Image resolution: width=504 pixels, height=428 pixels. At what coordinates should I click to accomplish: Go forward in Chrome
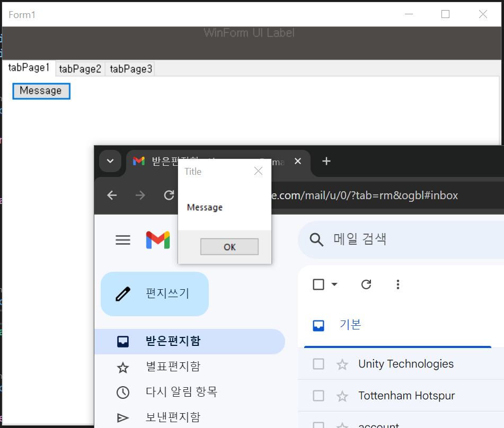click(140, 195)
